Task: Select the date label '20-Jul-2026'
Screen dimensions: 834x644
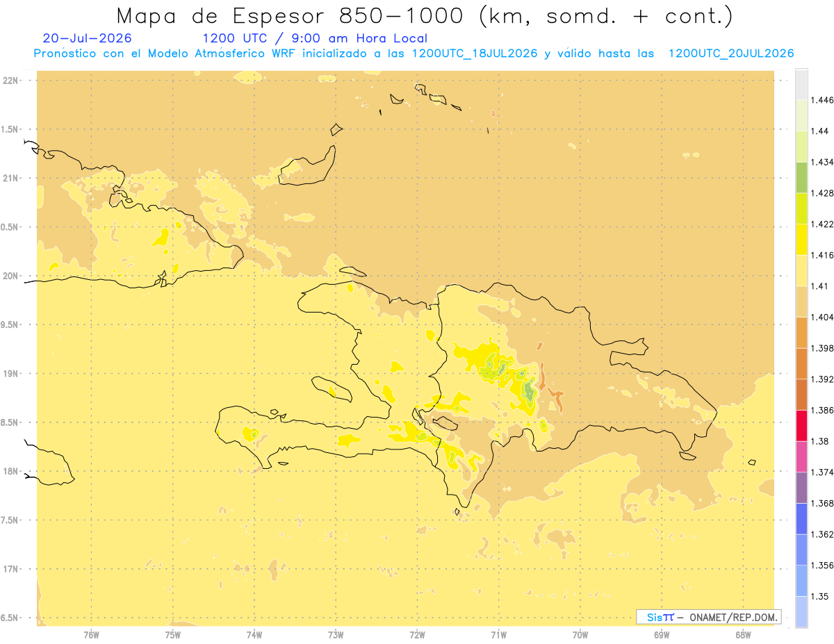Action: (87, 38)
